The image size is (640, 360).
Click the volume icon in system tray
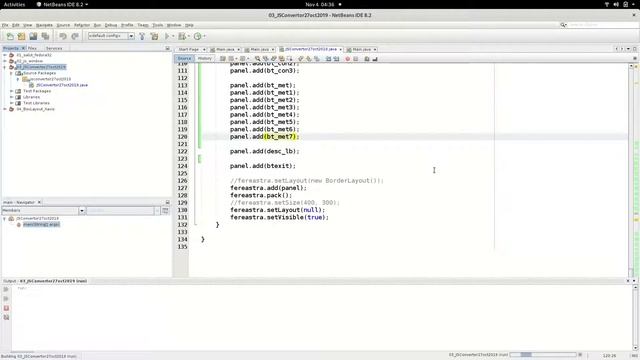pyautogui.click(x=616, y=4)
